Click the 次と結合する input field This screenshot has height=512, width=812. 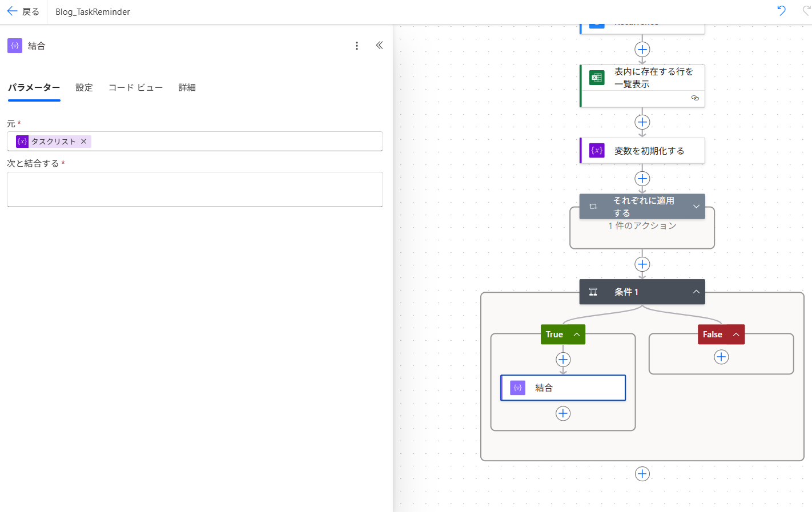click(195, 190)
